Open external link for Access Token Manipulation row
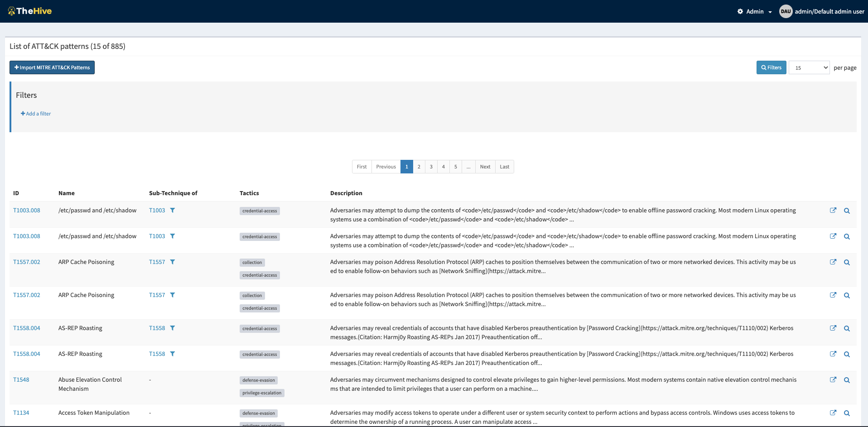This screenshot has width=868, height=427. click(833, 413)
